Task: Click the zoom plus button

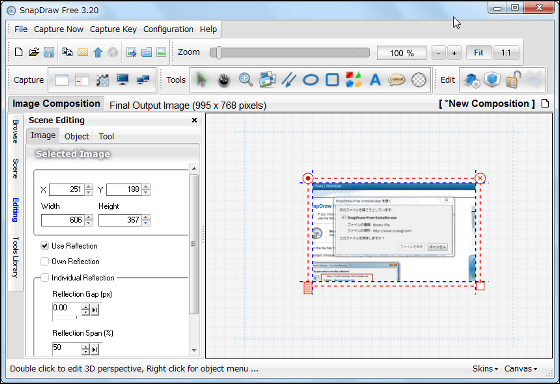Action: [x=454, y=53]
